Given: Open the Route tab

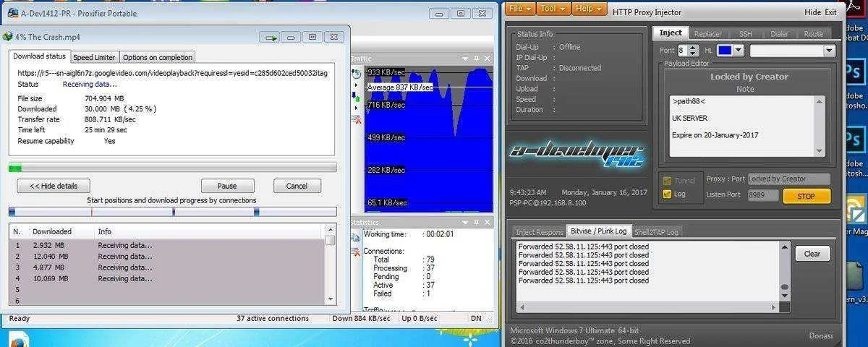Looking at the screenshot, I should click(x=814, y=33).
